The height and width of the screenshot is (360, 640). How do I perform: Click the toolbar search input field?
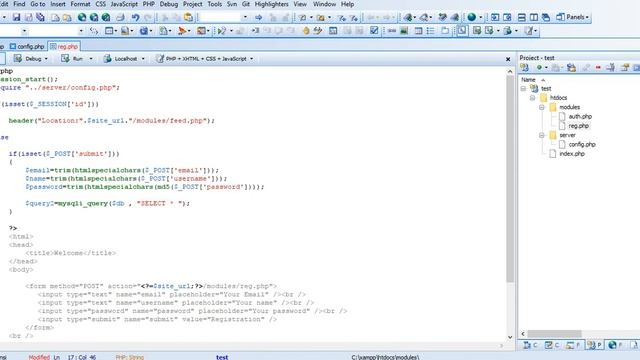pyautogui.click(x=220, y=17)
